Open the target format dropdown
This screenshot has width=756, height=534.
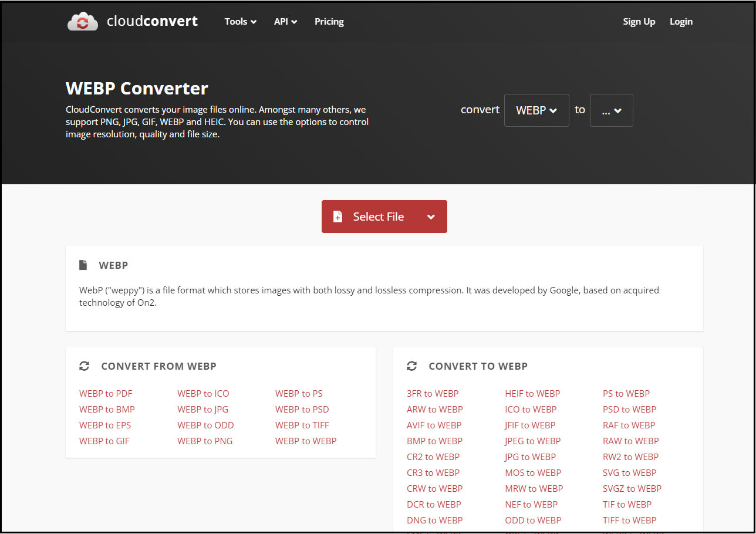(612, 110)
